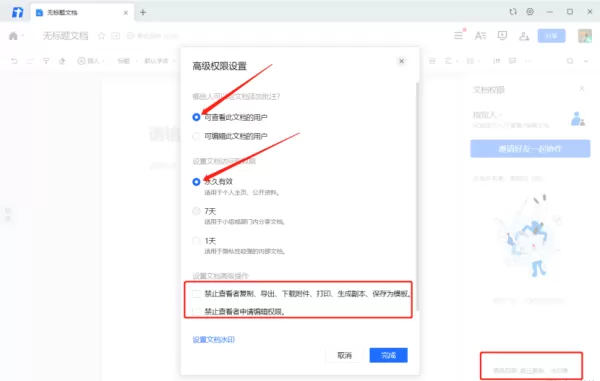
Task: Choose the 7天 validity option
Action: 196,211
